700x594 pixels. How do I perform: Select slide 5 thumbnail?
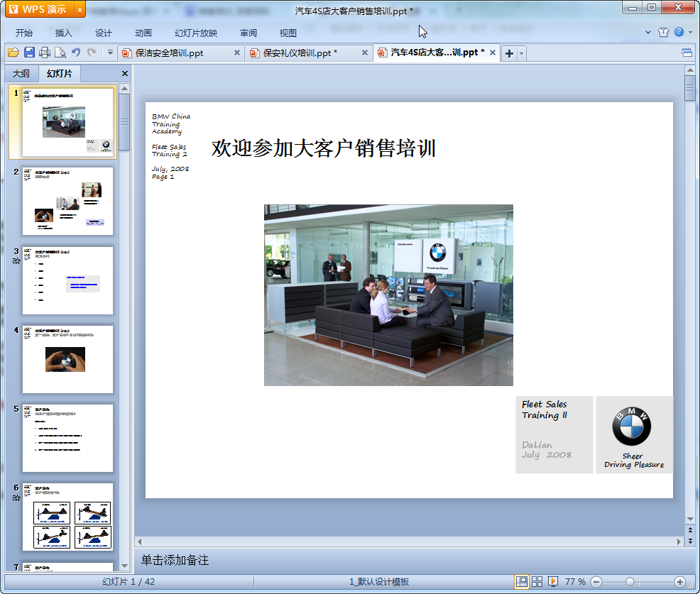click(x=68, y=439)
